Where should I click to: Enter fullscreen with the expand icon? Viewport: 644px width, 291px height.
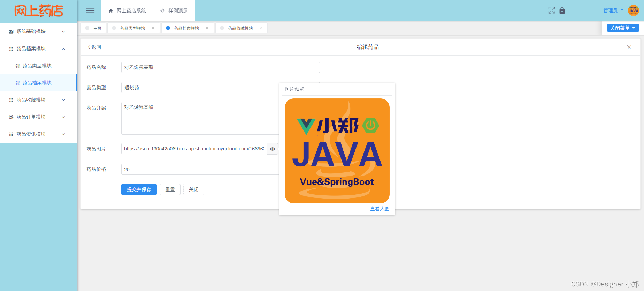click(x=552, y=10)
